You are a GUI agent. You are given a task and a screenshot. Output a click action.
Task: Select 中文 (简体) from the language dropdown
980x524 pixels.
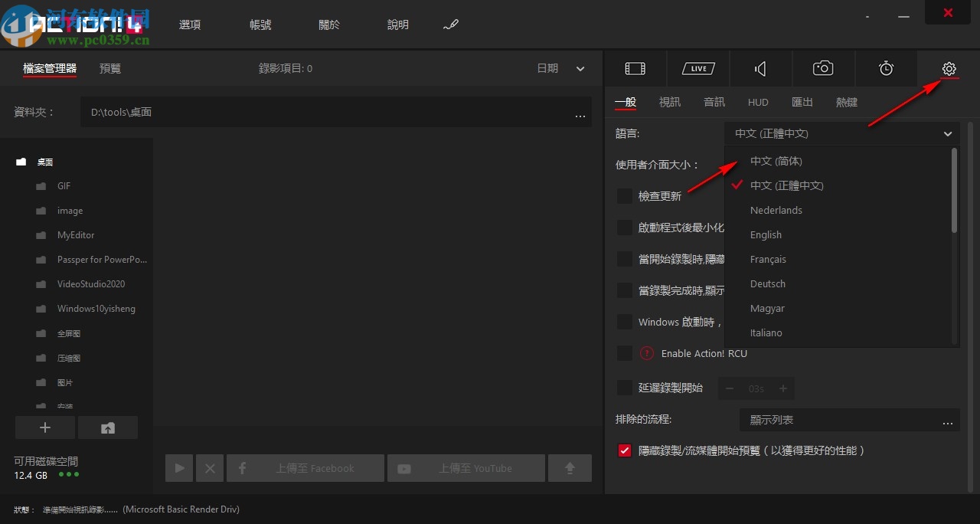776,161
